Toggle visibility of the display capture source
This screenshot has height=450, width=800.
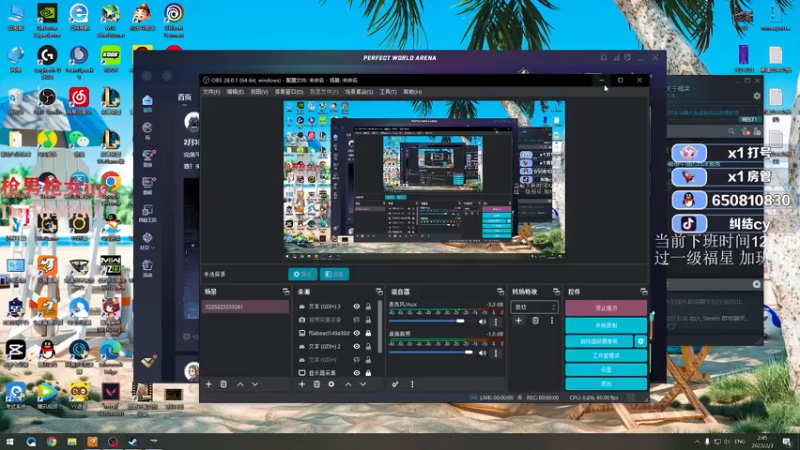[x=357, y=373]
